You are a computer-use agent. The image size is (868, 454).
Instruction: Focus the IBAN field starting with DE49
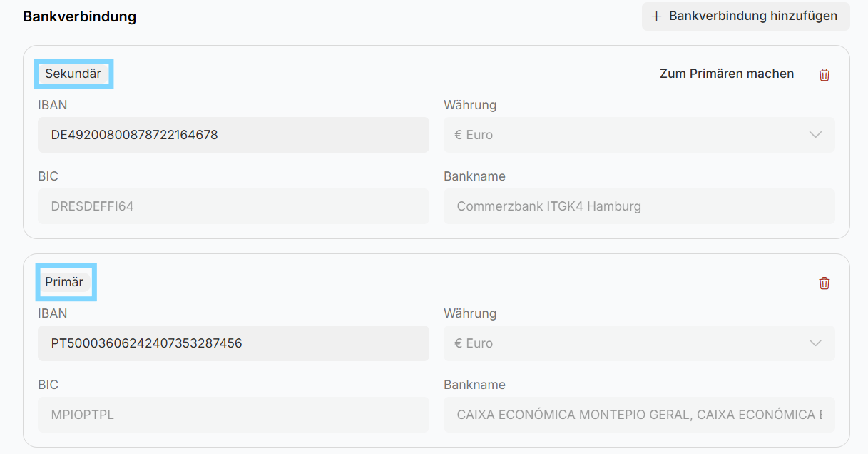[233, 135]
